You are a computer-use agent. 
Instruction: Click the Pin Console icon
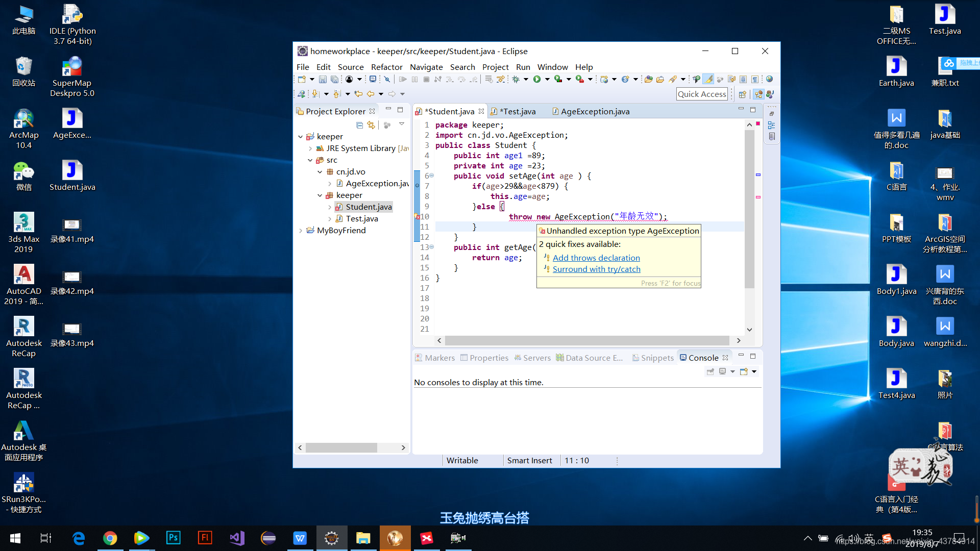tap(710, 371)
